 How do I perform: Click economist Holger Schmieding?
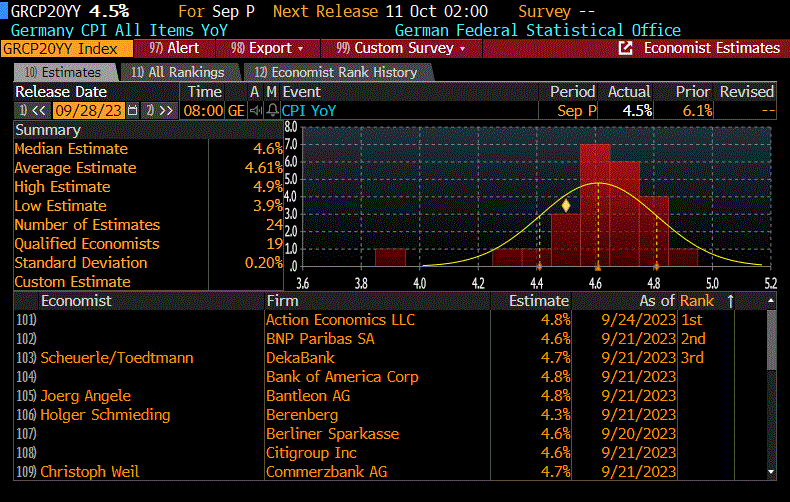(105, 415)
